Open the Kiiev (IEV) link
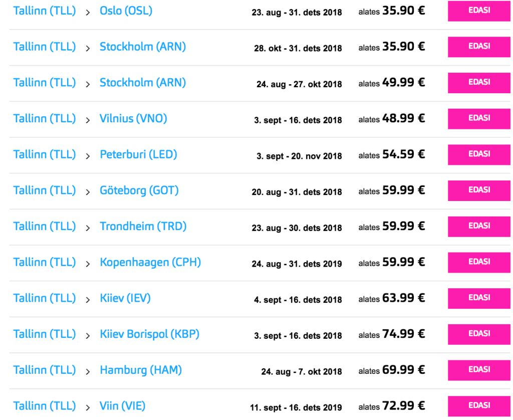Screen dimensions: 513x420 click(125, 298)
